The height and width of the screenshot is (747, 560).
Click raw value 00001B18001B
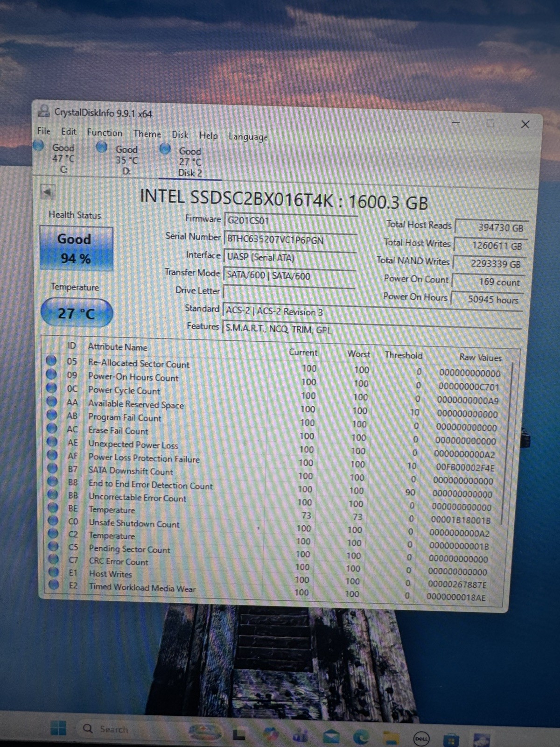tap(461, 520)
